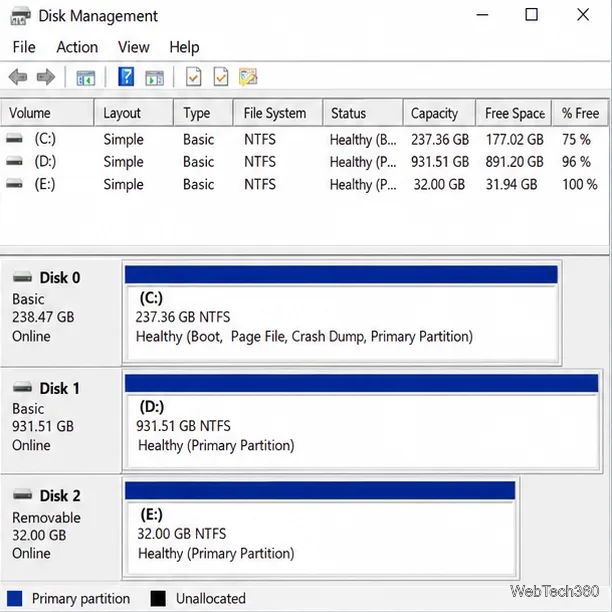The height and width of the screenshot is (612, 612).
Task: Click the Back arrow toolbar icon
Action: 18,77
